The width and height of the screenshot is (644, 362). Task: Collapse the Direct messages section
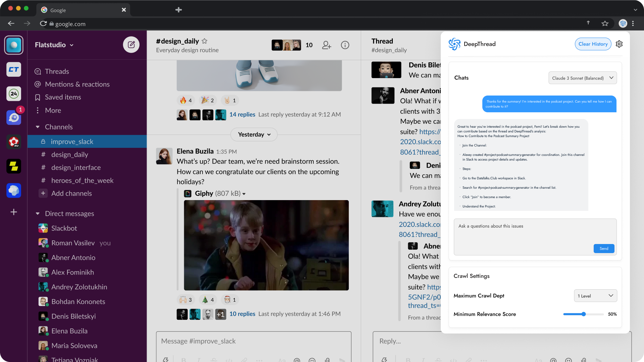point(38,214)
